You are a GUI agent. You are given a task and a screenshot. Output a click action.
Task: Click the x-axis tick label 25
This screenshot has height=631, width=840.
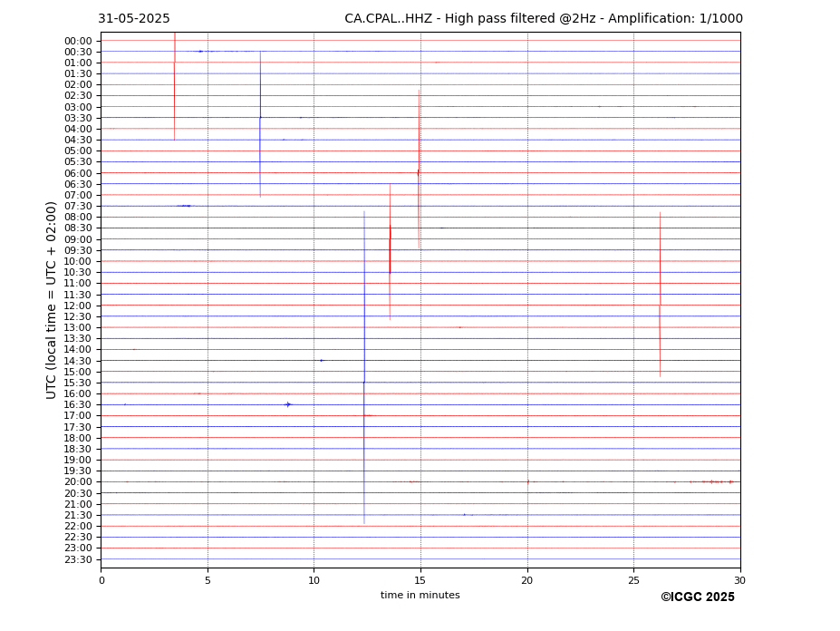[x=633, y=580]
